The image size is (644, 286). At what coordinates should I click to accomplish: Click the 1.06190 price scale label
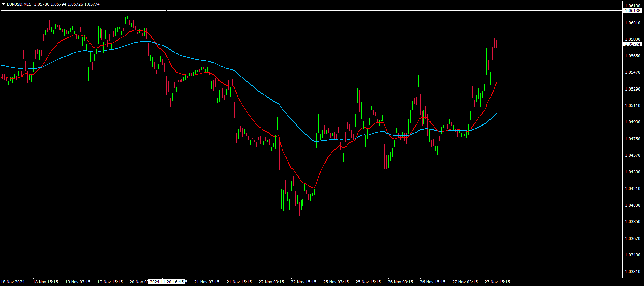point(633,6)
